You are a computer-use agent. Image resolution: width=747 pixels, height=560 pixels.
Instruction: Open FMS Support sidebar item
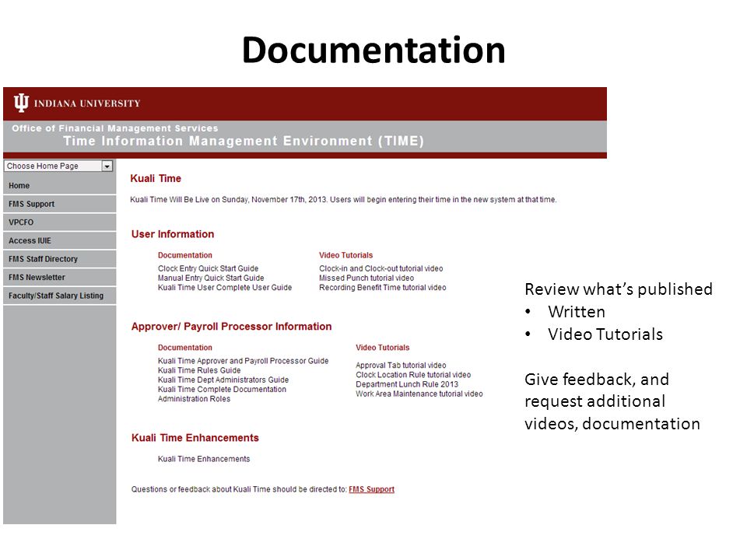coord(60,204)
